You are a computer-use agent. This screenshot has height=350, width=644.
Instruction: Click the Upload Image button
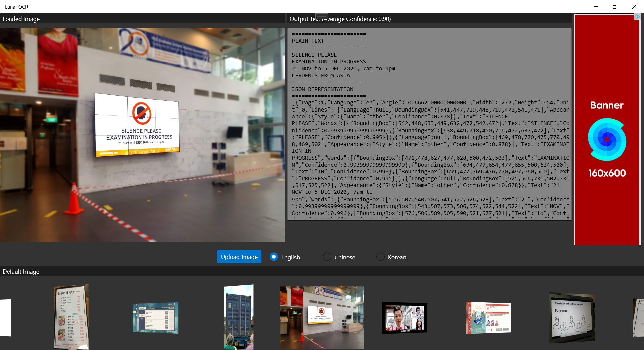239,257
